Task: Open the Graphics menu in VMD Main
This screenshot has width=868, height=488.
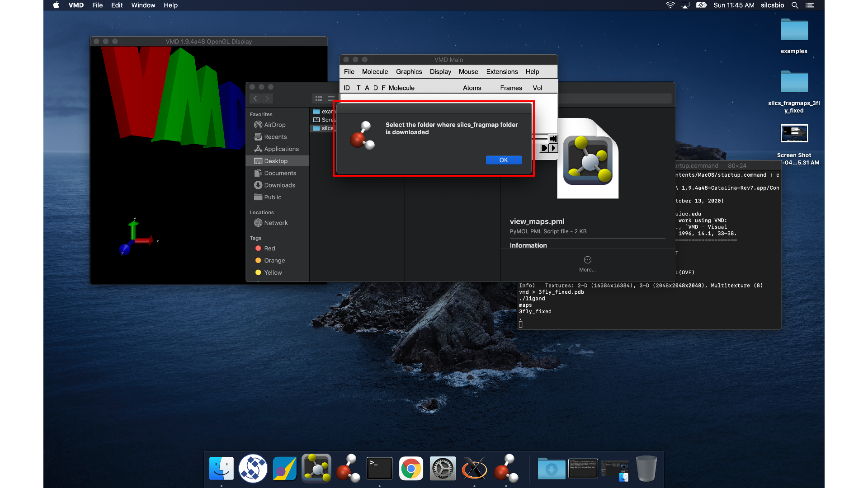Action: coord(409,71)
